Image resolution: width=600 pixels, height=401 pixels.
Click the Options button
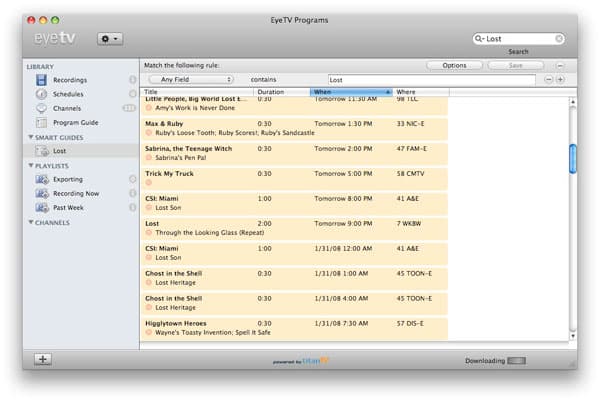tap(454, 65)
